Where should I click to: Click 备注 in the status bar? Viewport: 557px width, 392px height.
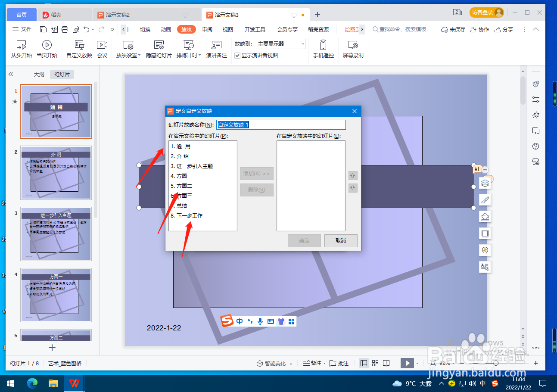click(312, 363)
